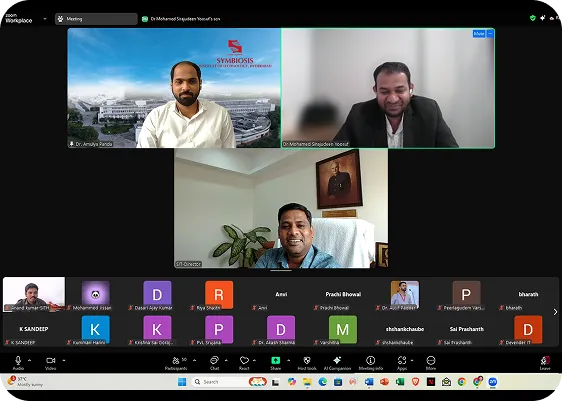Click the blue Mute button on the speaker tile

point(479,34)
